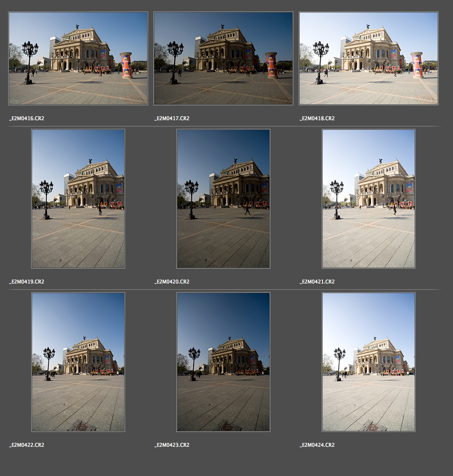Select the _E2M0422.CR2 filename text
The image size is (453, 476).
(x=27, y=445)
